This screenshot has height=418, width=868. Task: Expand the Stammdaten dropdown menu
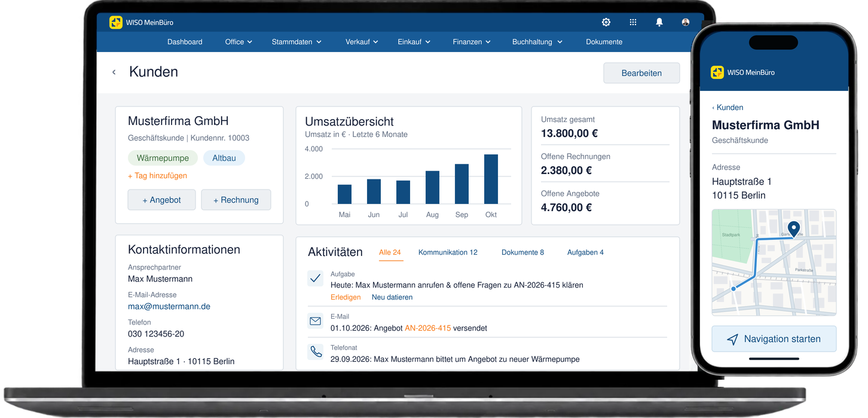pyautogui.click(x=297, y=42)
